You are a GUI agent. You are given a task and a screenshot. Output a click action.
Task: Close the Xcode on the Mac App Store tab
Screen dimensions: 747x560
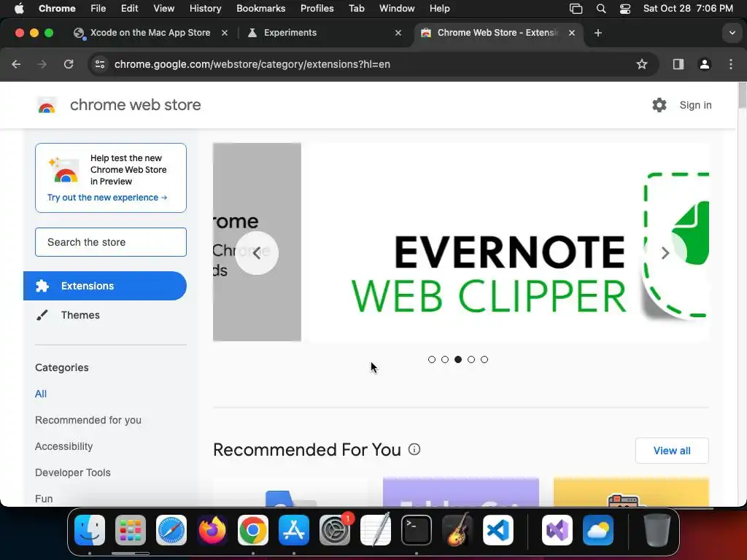(225, 33)
